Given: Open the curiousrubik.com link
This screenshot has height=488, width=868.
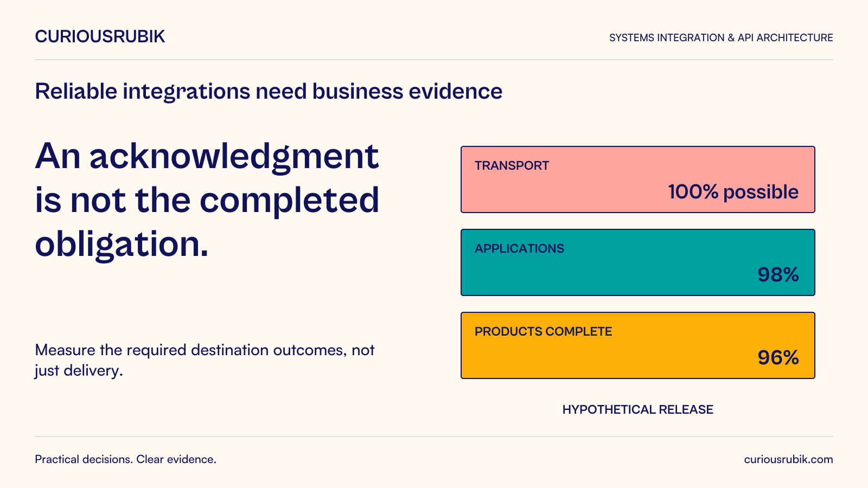Looking at the screenshot, I should click(x=788, y=459).
